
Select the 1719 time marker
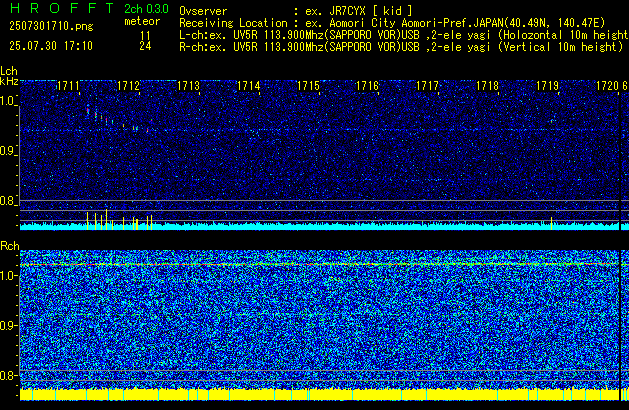point(548,86)
